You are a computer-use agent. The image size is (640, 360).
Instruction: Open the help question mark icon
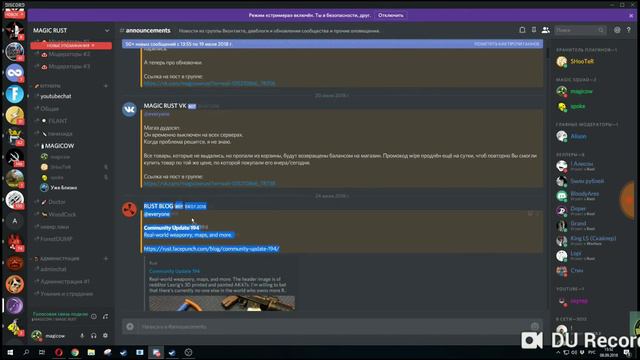coord(629,30)
